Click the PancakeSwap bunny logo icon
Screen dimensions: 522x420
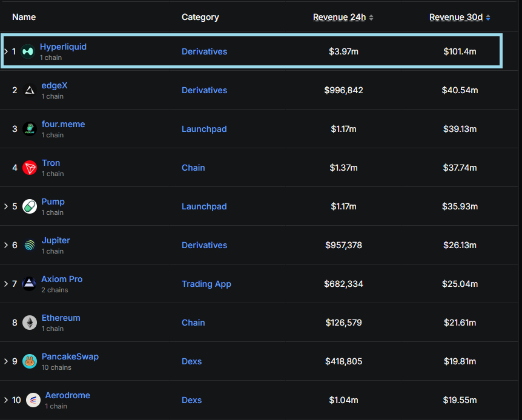coord(30,361)
